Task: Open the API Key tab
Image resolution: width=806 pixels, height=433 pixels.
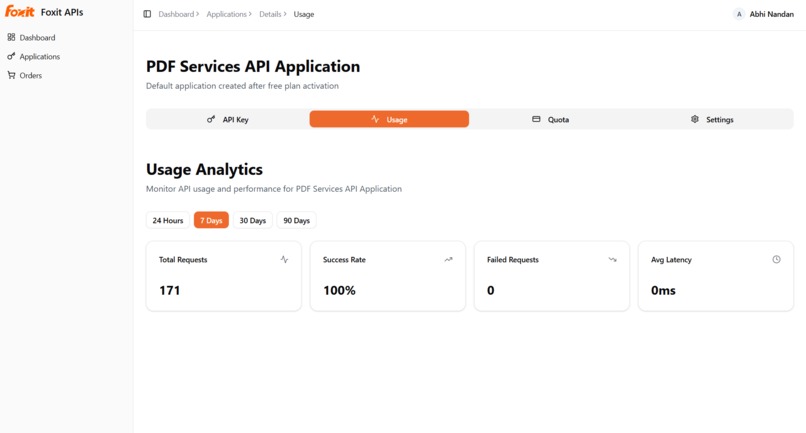Action: (x=228, y=119)
